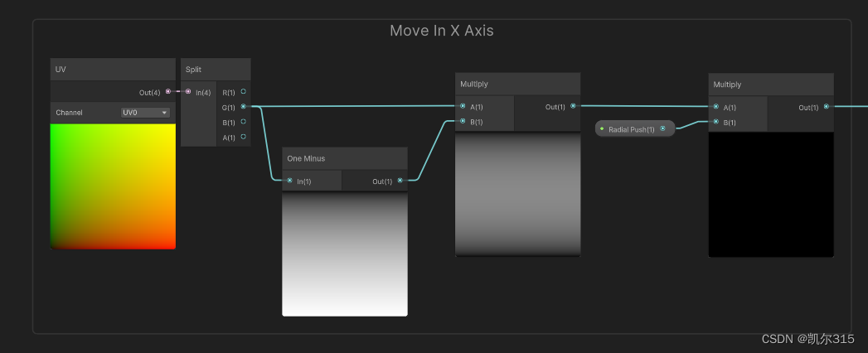Screen dimensions: 868x353
Task: Click the One Minus In(1) input port
Action: (289, 181)
